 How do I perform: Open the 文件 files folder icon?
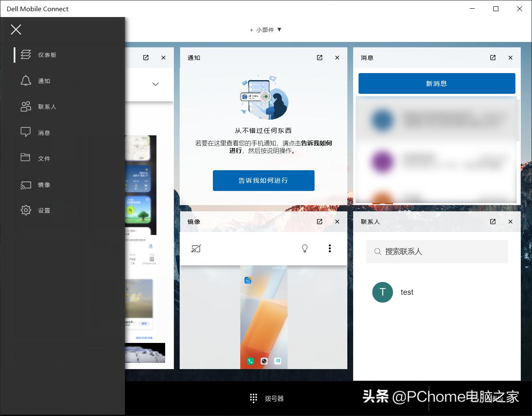[x=26, y=158]
